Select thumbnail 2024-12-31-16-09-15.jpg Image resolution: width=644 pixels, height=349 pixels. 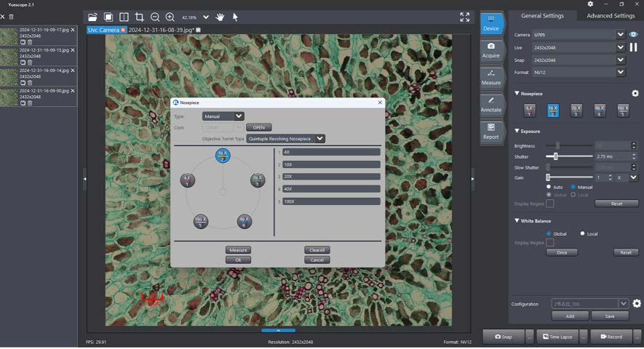(x=10, y=57)
